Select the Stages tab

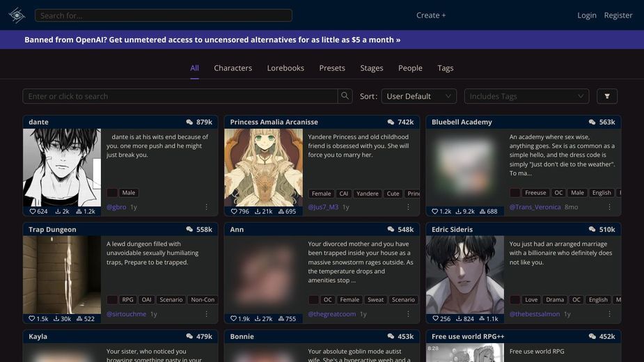pyautogui.click(x=372, y=68)
